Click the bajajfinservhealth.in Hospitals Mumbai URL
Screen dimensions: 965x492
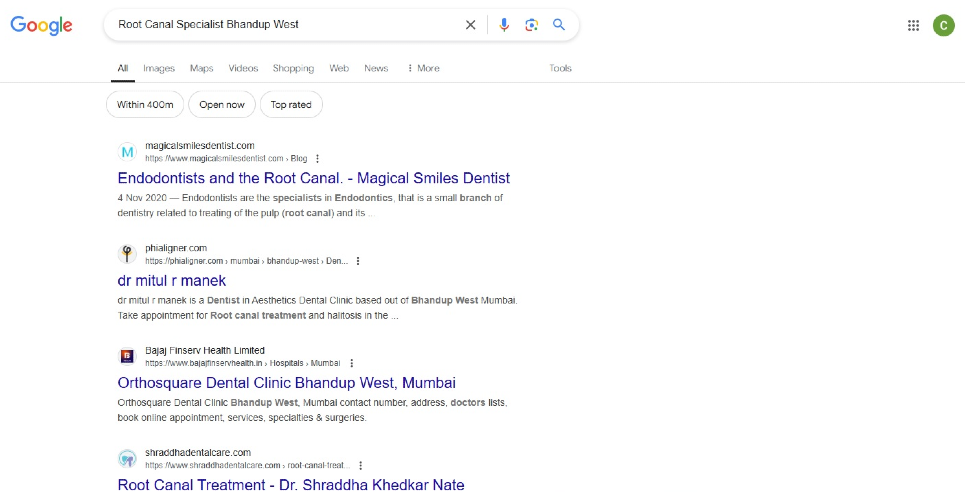242,363
